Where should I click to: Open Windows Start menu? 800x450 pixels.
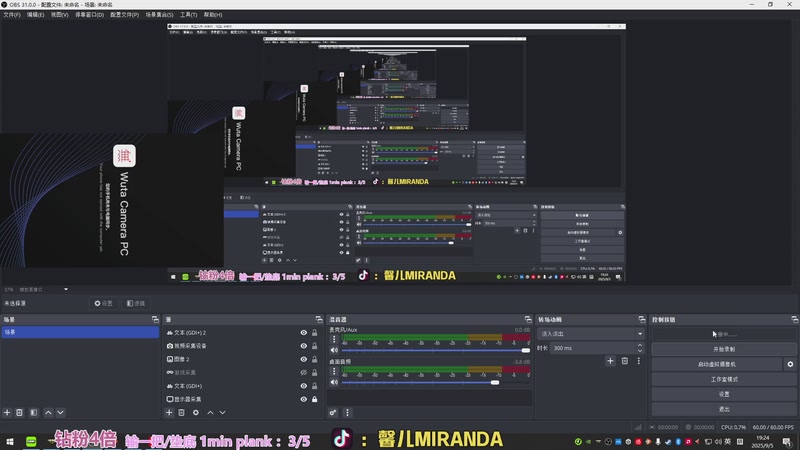10,441
